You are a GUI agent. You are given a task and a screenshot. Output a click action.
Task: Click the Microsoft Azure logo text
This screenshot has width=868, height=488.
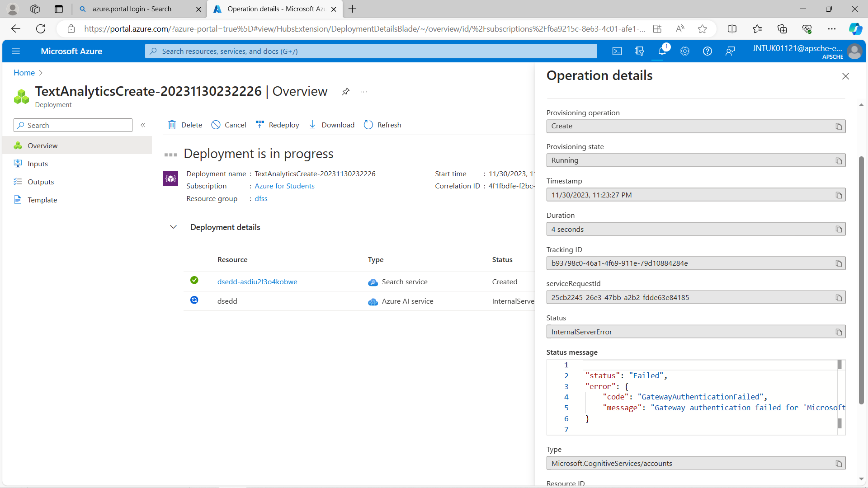(x=71, y=51)
